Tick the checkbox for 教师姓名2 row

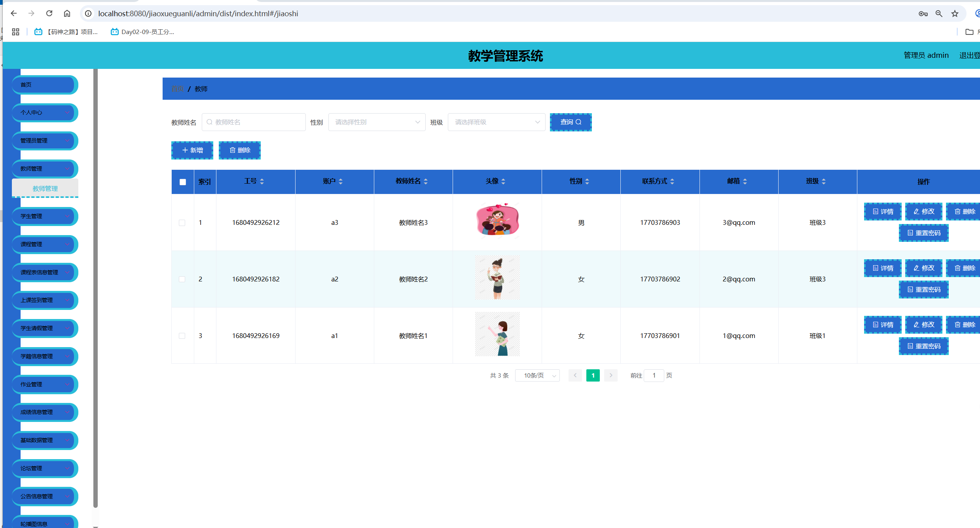pos(182,279)
